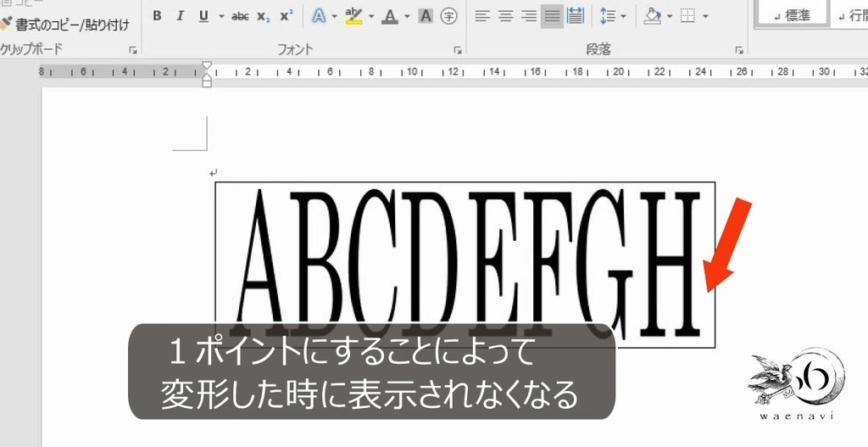Select the 行間詰め style
This screenshot has height=447, width=868.
850,14
